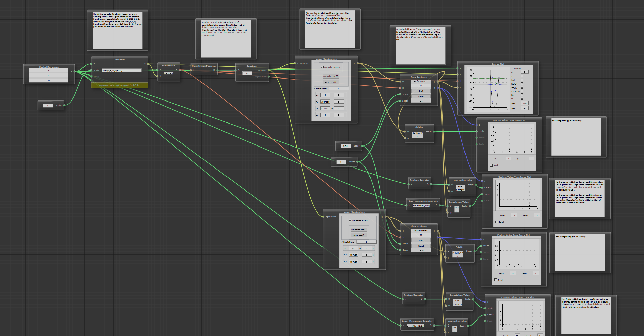
Task: Toggle the ψn checkbox in Energy Plot settings
Action: pos(522,99)
